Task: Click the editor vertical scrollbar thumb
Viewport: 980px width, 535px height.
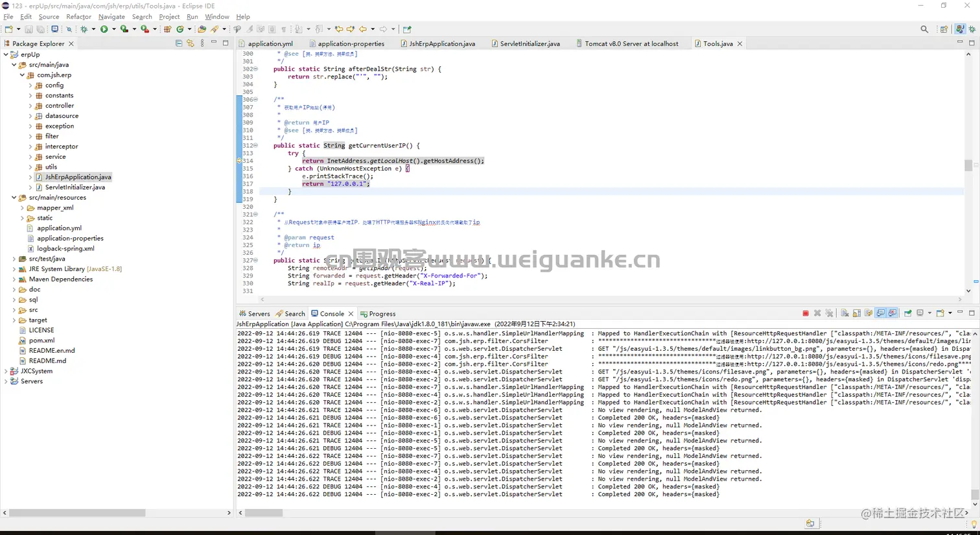Action: pyautogui.click(x=968, y=165)
